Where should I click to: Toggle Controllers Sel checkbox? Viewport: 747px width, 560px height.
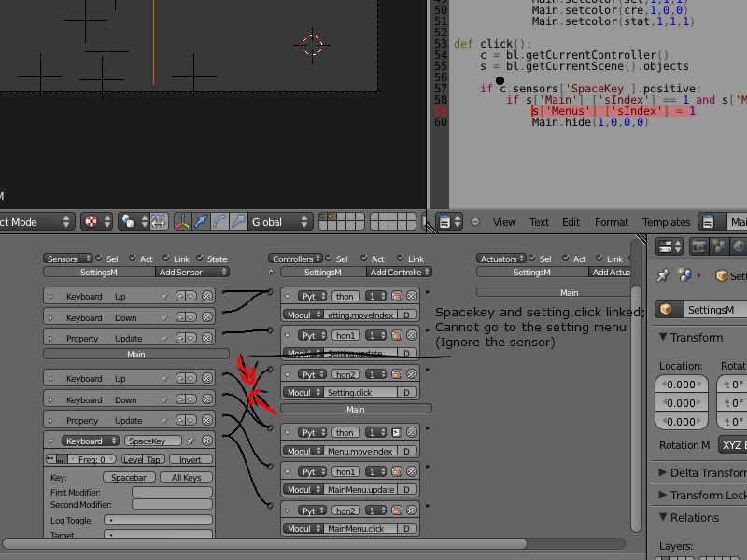coord(329,259)
